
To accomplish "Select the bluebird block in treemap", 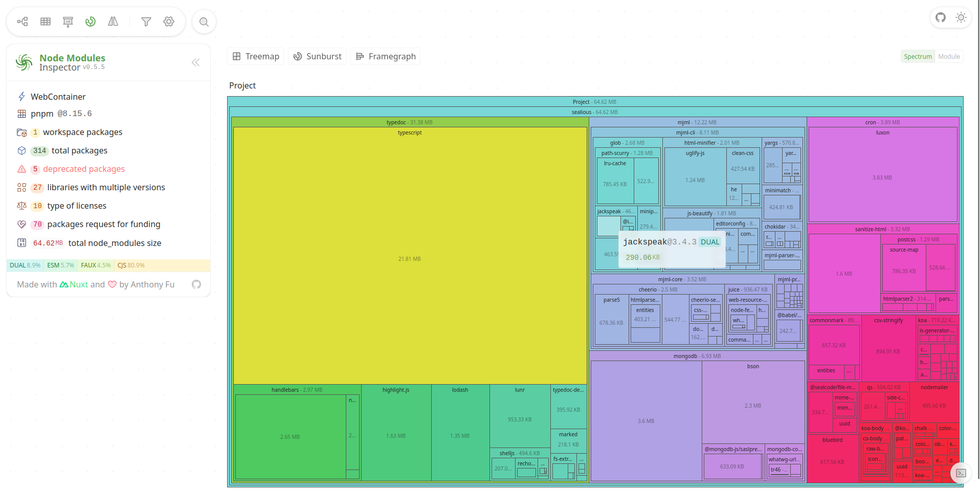I will point(832,459).
